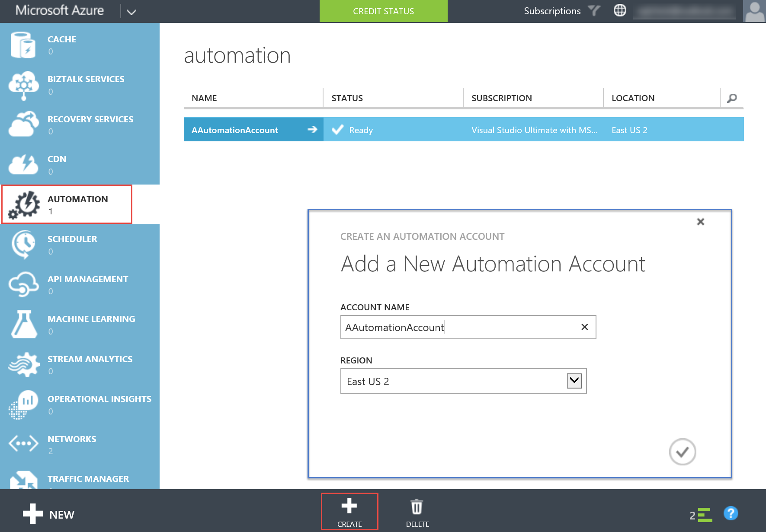Click the arrow next to AAutomationAccount
The image size is (766, 532).
pos(312,129)
